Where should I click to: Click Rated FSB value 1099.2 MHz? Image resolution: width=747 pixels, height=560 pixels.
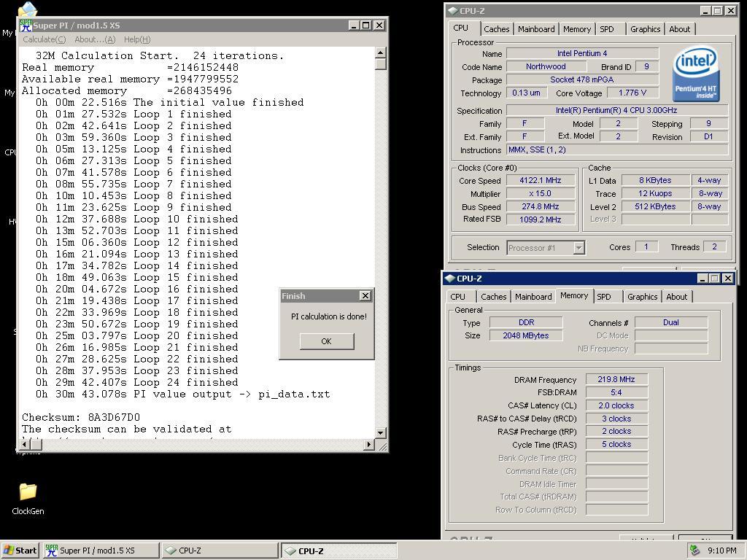point(541,219)
